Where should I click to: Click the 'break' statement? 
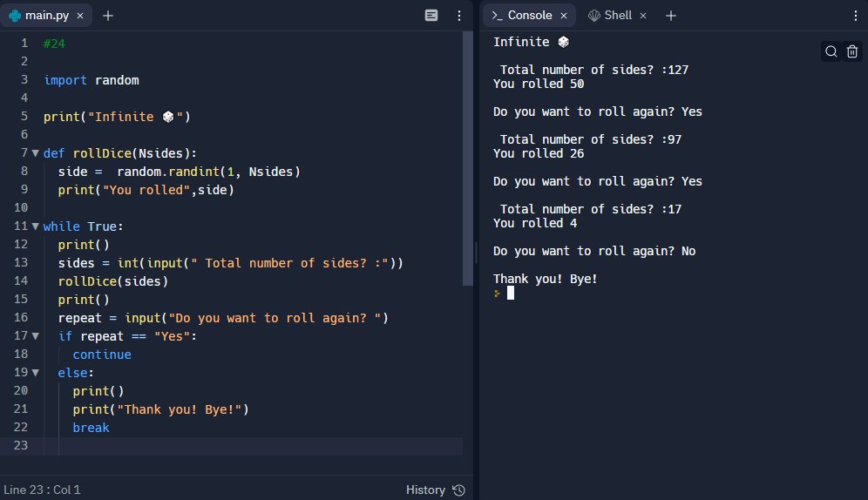pos(91,428)
